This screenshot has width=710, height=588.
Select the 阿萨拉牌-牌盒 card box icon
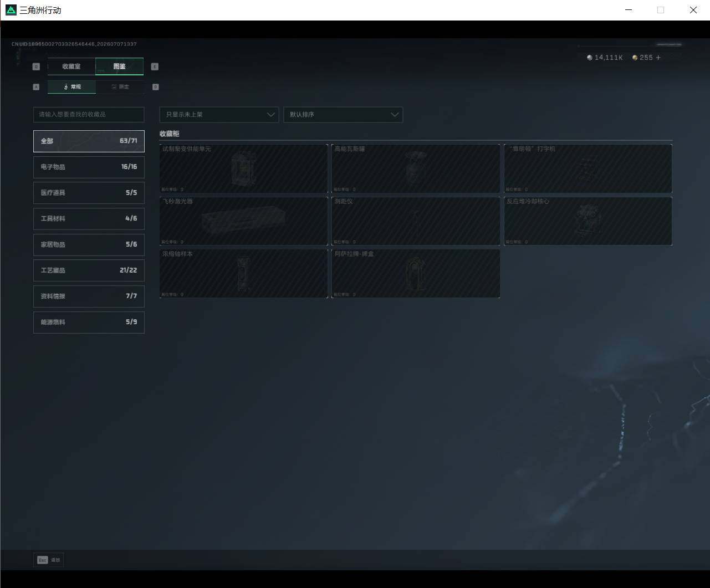(x=415, y=274)
